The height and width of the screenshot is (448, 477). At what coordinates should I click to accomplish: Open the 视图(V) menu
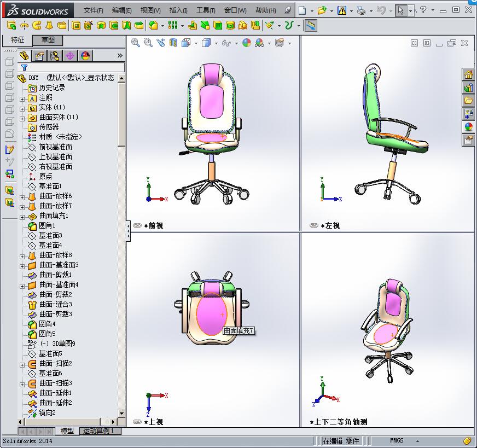tap(150, 10)
